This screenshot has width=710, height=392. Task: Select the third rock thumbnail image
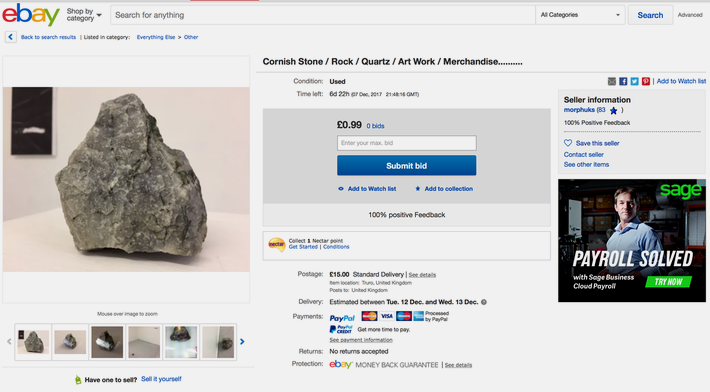(x=107, y=342)
